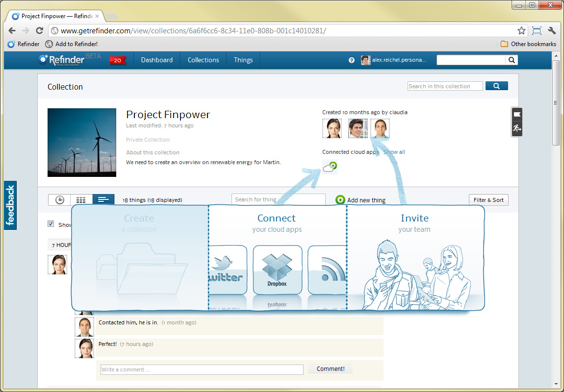The width and height of the screenshot is (564, 392).
Task: Click the red notification badge showing 20
Action: click(118, 60)
